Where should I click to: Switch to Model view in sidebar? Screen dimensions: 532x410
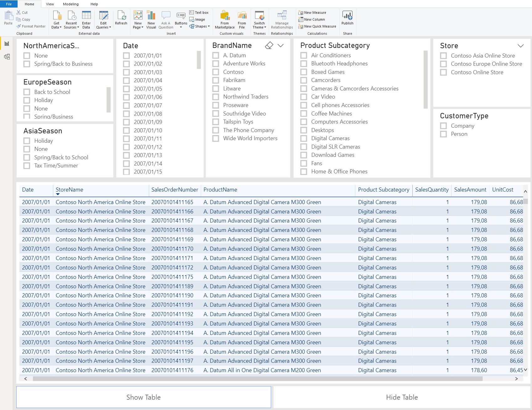[7, 57]
